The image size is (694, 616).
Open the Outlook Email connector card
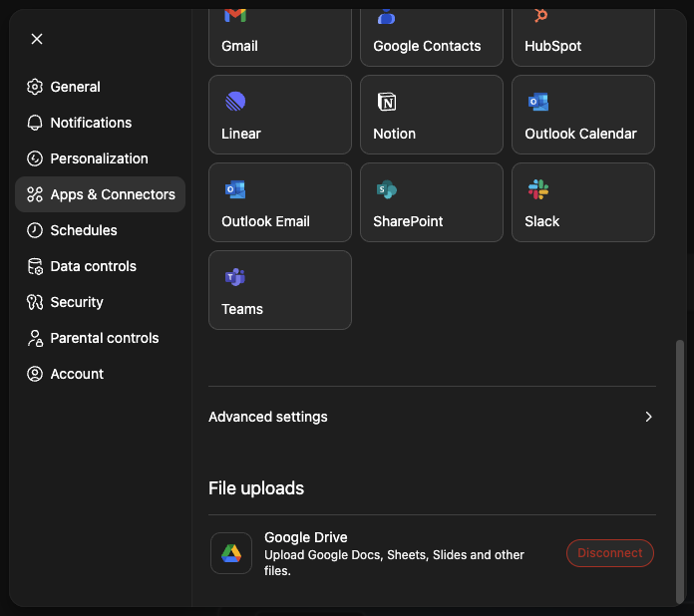pos(280,202)
